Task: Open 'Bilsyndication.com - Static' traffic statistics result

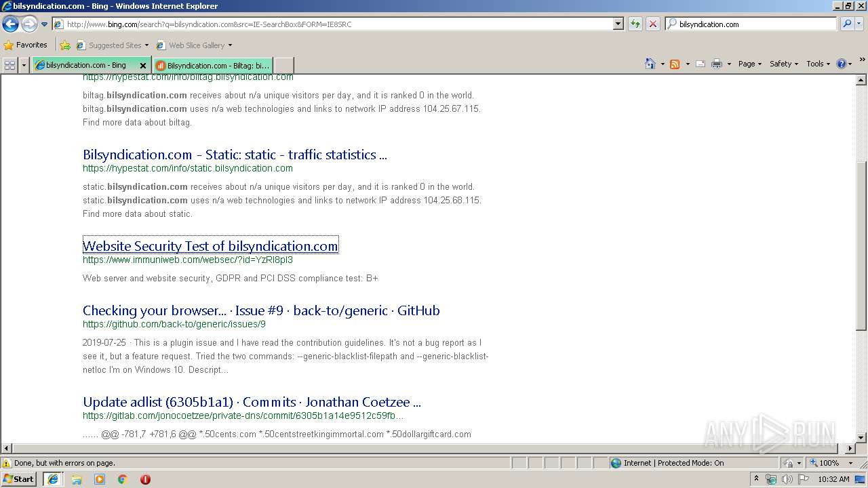Action: 235,155
